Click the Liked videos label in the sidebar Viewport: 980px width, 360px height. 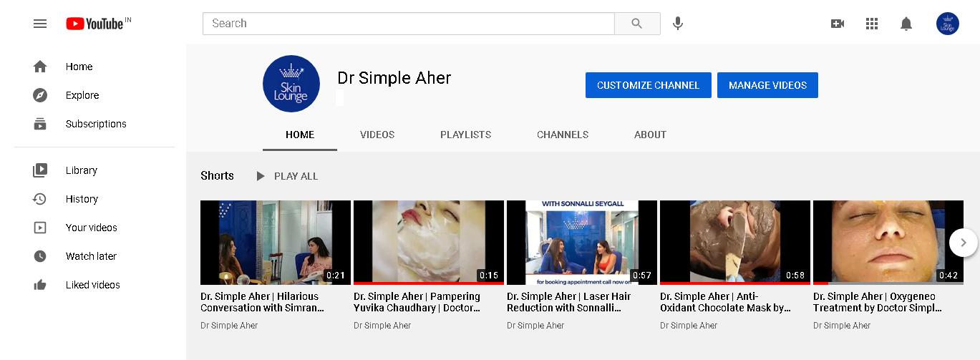(x=93, y=285)
